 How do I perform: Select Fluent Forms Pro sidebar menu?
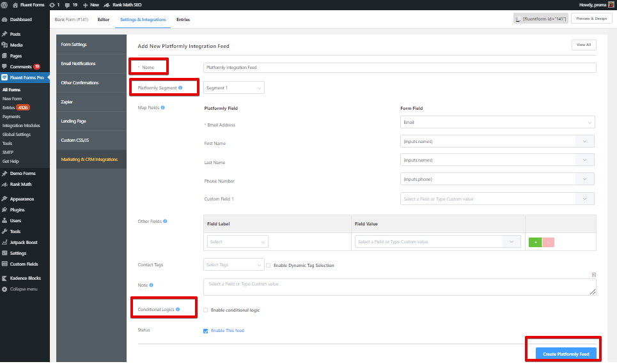pos(24,77)
